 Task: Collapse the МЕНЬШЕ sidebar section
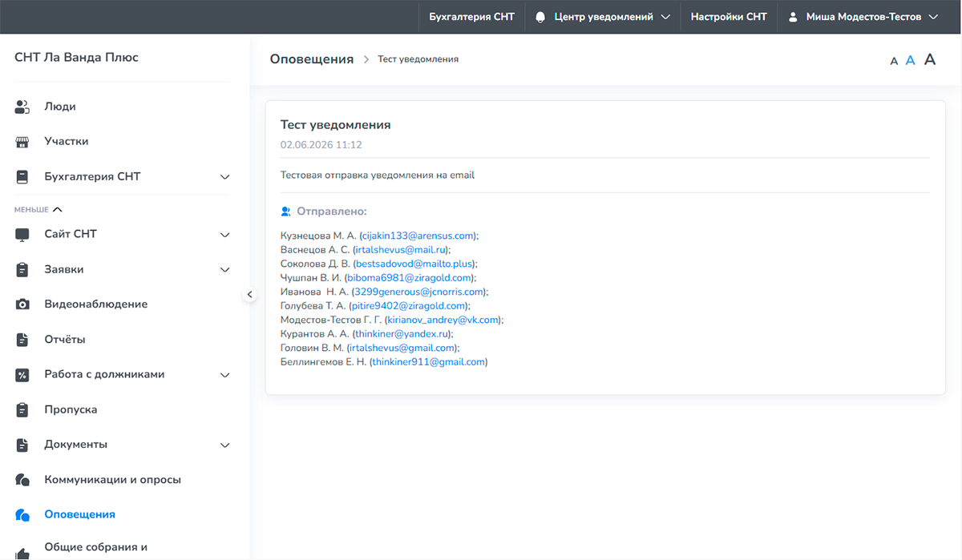coord(38,210)
